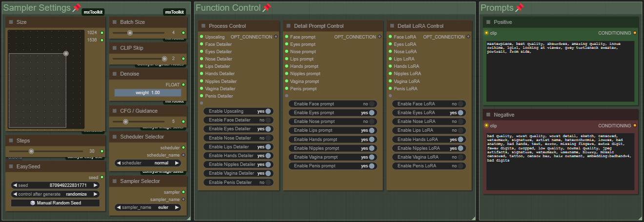Click the previous arrow on the sampler_name widget
The image size is (644, 222).
(119, 207)
